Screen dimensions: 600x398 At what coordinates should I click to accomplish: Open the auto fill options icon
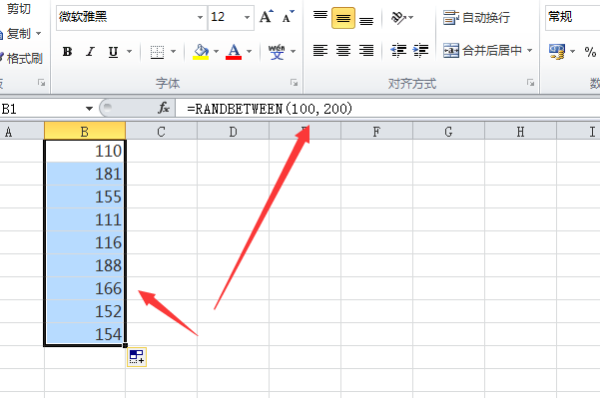pyautogui.click(x=137, y=357)
